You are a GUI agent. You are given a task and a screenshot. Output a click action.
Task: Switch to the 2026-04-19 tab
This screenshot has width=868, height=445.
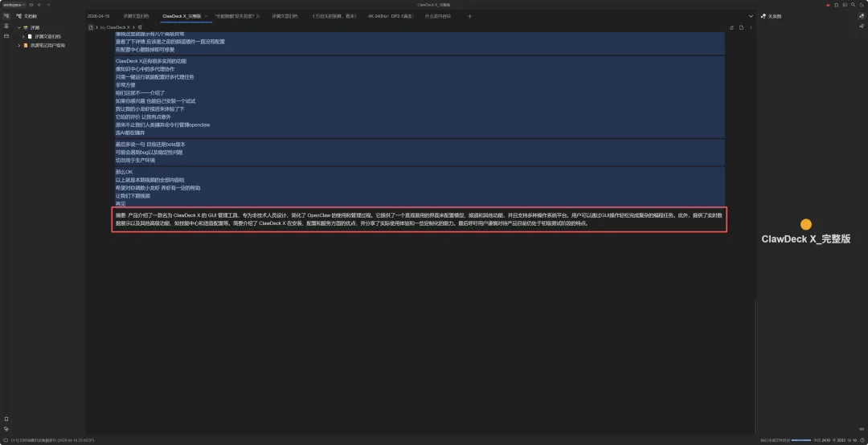pyautogui.click(x=98, y=16)
